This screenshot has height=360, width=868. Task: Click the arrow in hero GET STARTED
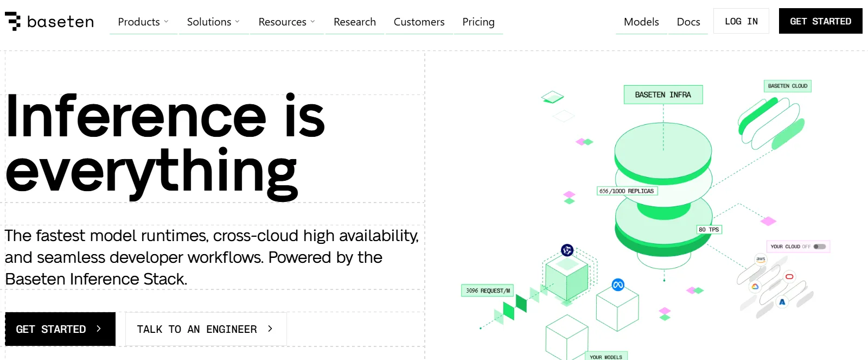99,329
